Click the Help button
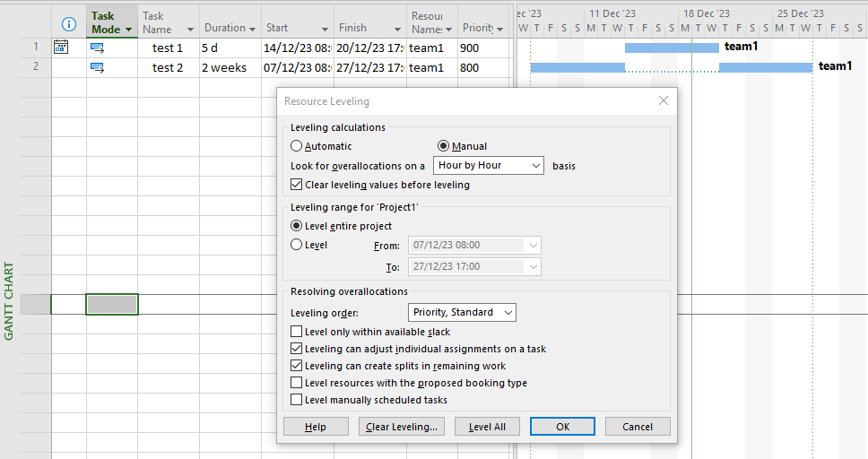Screen dimensions: 868x459 tap(316, 427)
